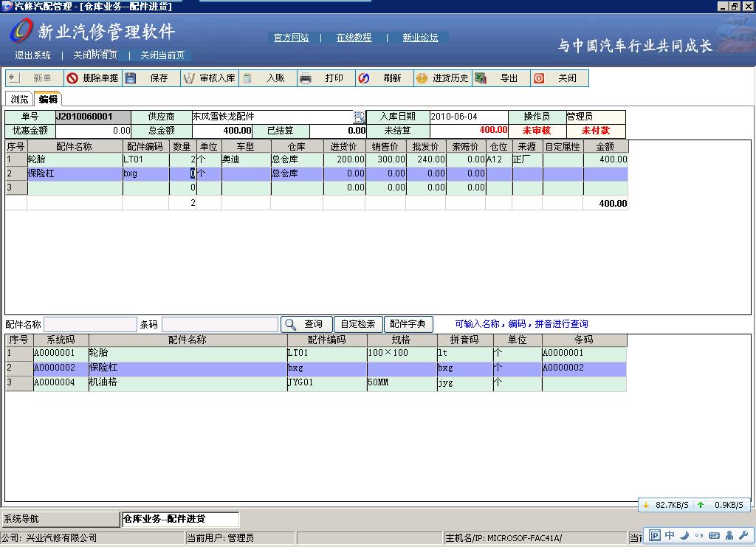Open the 官方网站 link
The image size is (756, 547).
pyautogui.click(x=291, y=38)
